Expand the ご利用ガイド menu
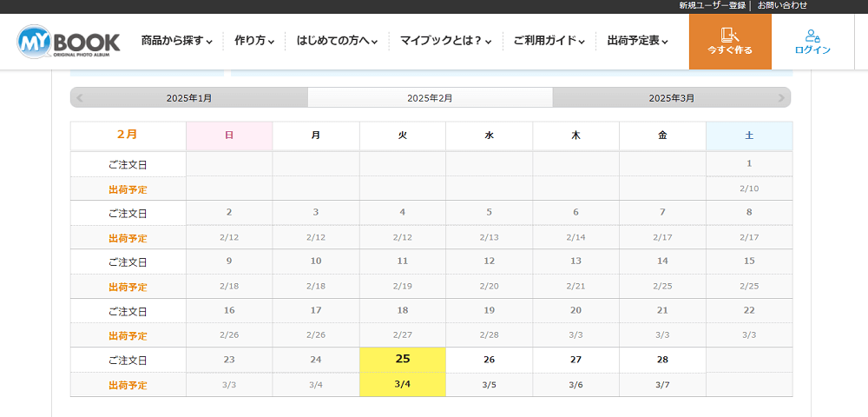868x417 pixels. [x=549, y=41]
